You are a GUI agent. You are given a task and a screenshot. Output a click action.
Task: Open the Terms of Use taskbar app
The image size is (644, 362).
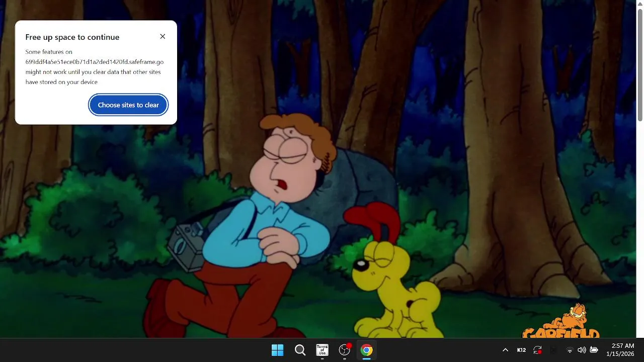pos(322,350)
